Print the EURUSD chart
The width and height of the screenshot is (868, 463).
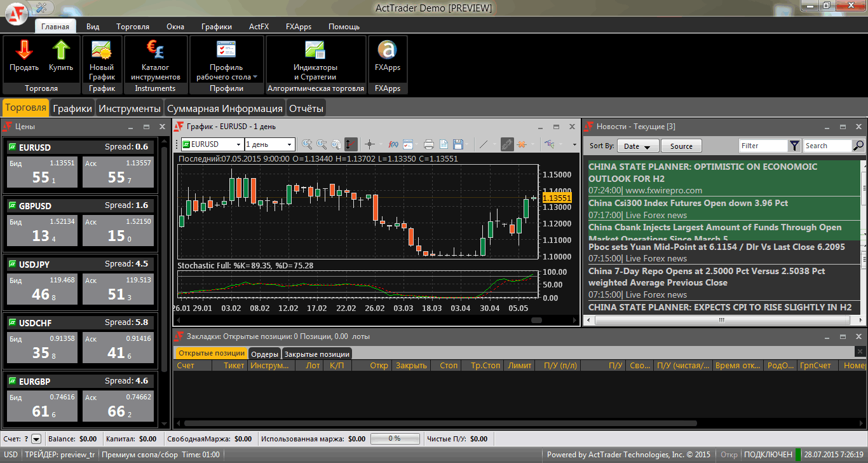[429, 144]
